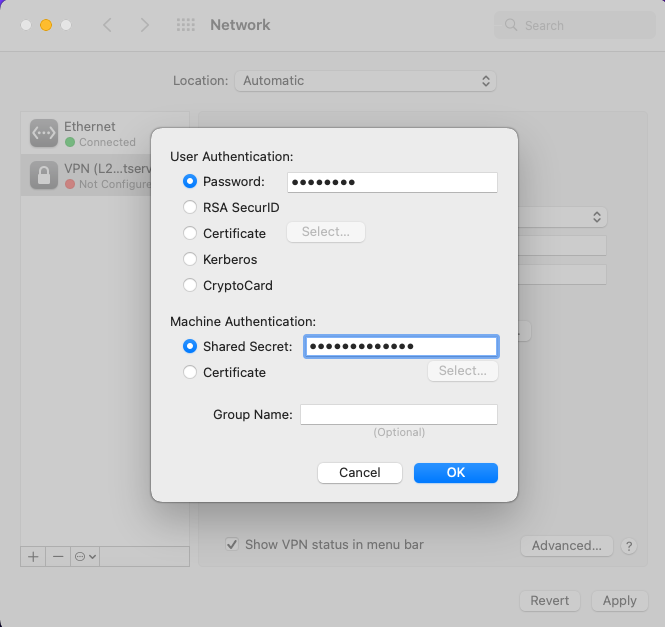Open the Location Automatic dropdown
The image size is (665, 627).
coord(365,81)
